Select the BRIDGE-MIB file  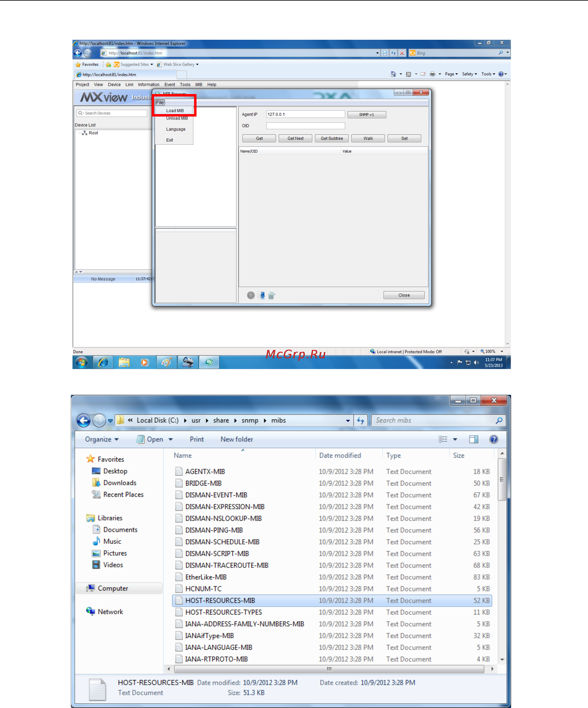point(332,483)
